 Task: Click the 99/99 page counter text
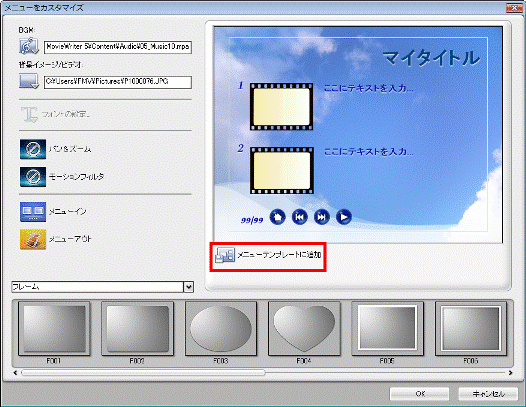pyautogui.click(x=252, y=220)
